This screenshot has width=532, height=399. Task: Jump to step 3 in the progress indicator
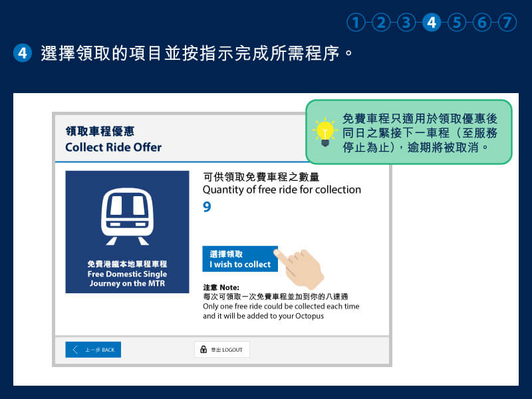click(406, 23)
